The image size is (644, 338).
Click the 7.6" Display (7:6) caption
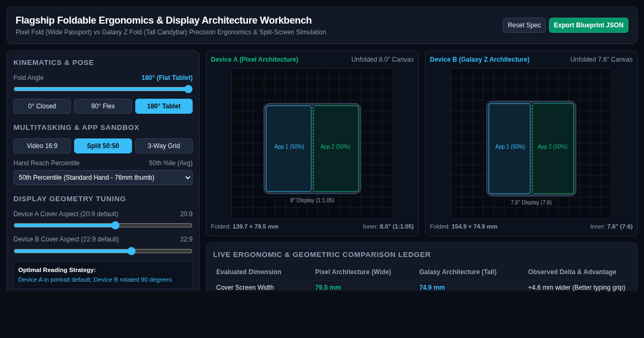point(531,202)
